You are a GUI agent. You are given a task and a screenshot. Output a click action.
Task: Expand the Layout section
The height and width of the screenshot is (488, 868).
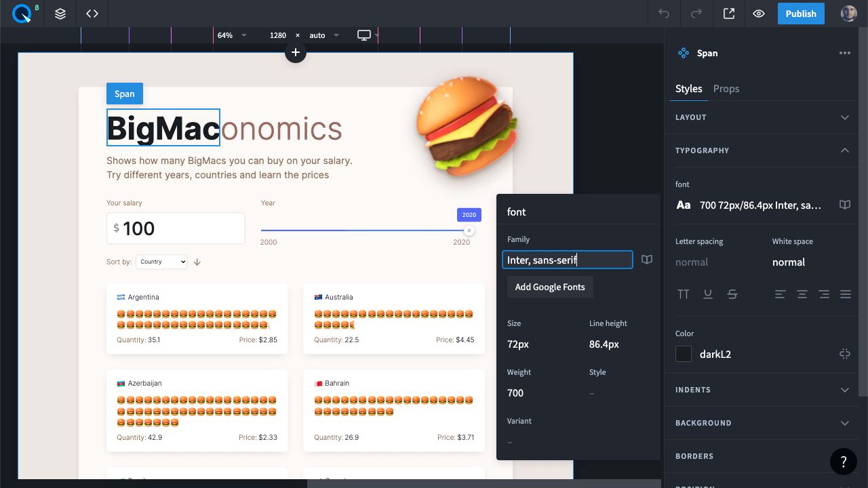click(763, 117)
